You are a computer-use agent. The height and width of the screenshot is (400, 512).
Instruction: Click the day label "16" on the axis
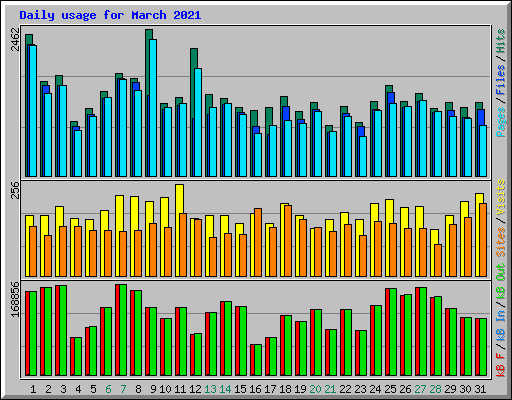coord(255,389)
